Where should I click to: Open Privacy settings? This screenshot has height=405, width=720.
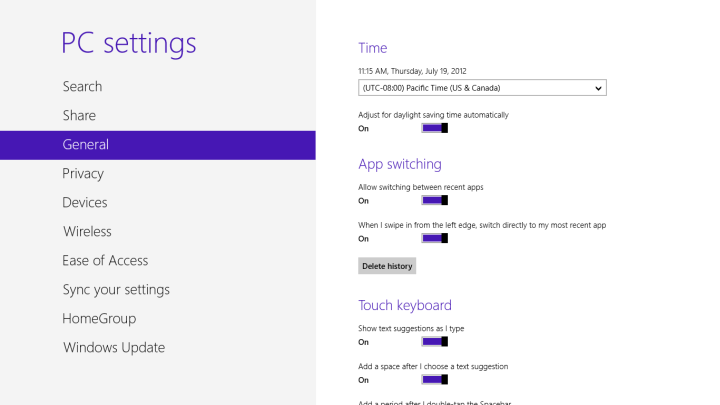click(83, 174)
